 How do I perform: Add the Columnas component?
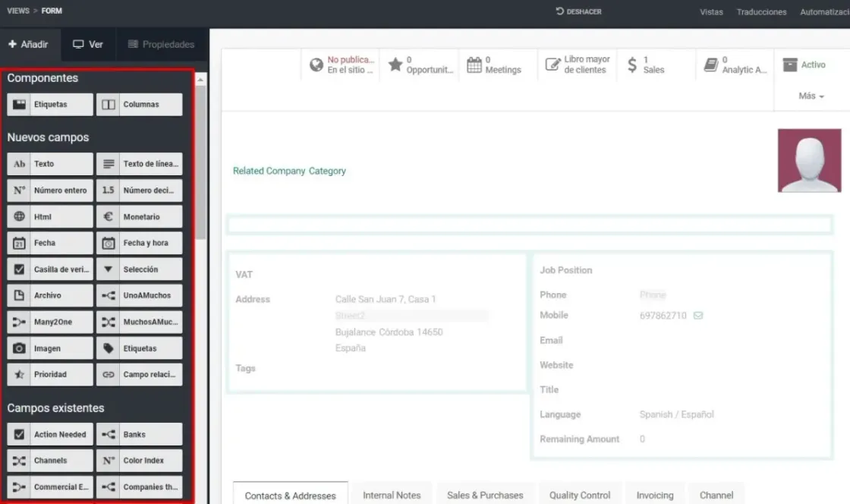(140, 105)
